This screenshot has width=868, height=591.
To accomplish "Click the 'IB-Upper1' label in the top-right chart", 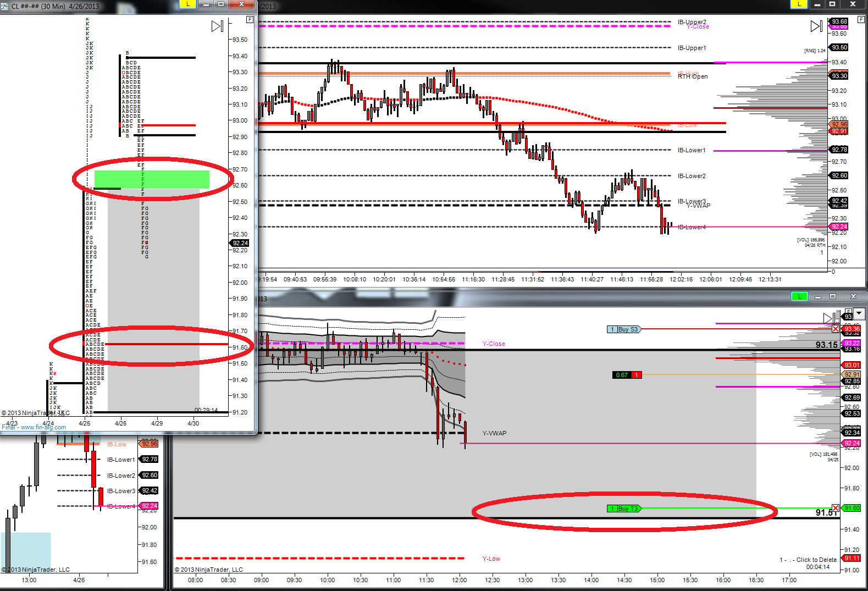I will [692, 48].
